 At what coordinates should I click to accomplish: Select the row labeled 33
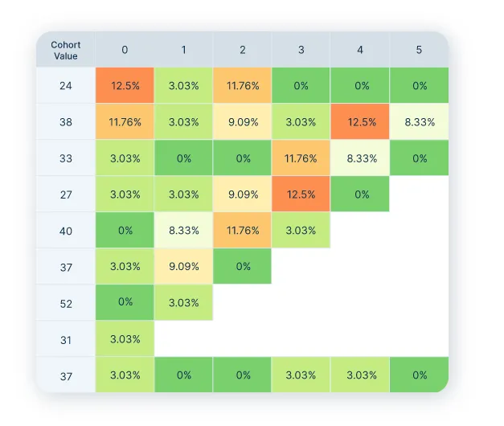click(x=65, y=158)
